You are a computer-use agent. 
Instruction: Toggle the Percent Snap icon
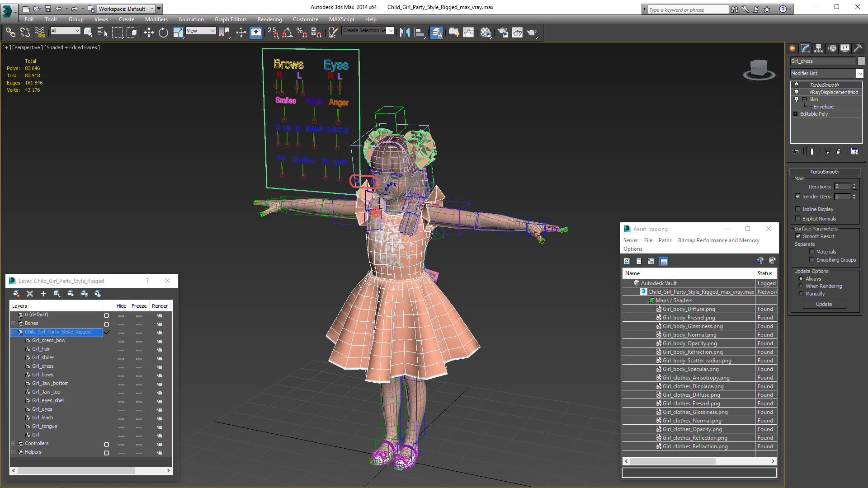tap(302, 32)
